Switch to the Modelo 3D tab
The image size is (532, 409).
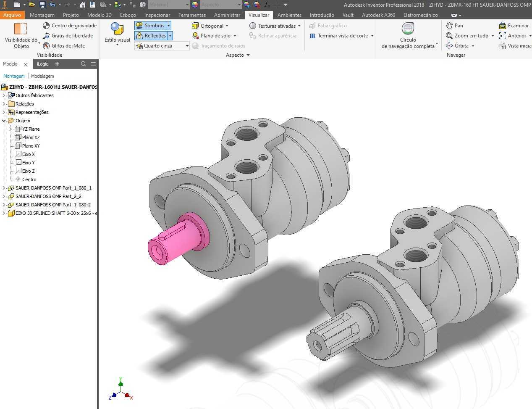click(100, 15)
